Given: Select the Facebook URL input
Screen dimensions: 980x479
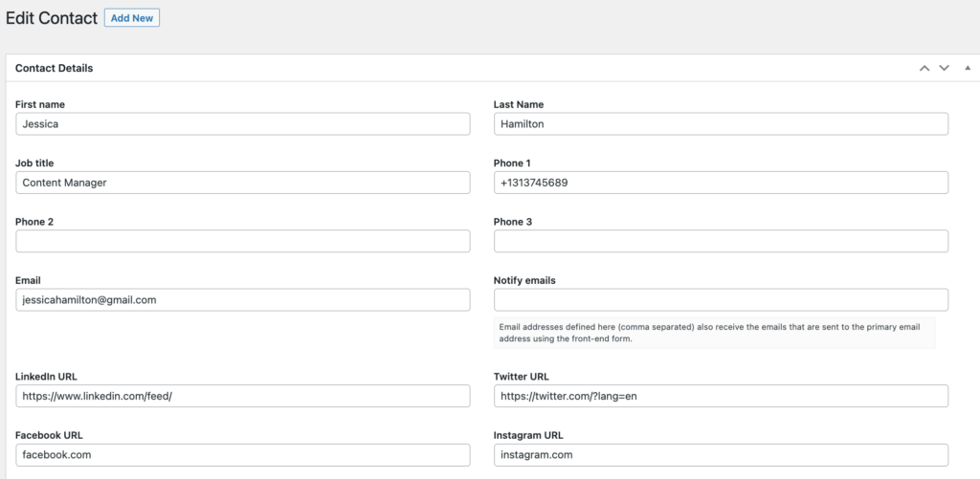Looking at the screenshot, I should (x=242, y=455).
